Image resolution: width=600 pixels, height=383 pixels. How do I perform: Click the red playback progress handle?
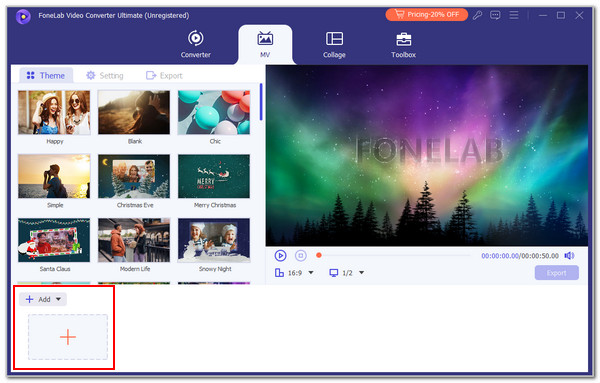tap(319, 255)
